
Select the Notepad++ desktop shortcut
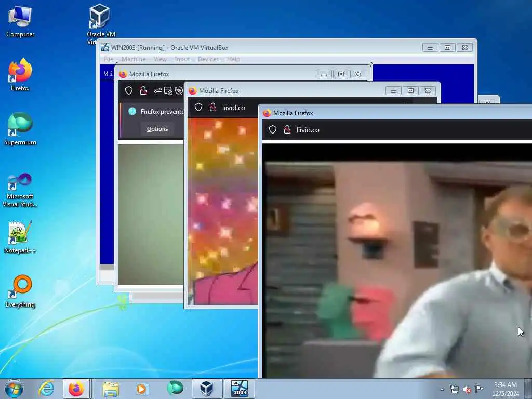point(20,237)
